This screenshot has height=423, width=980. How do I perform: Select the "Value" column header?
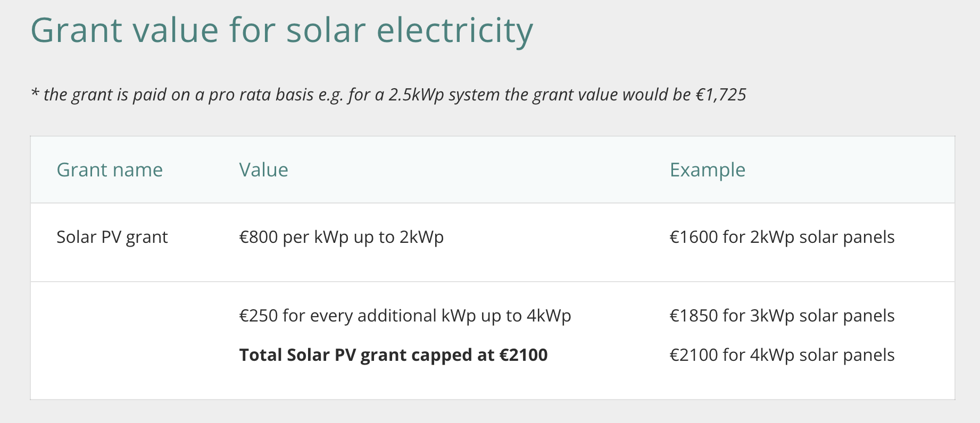[263, 170]
